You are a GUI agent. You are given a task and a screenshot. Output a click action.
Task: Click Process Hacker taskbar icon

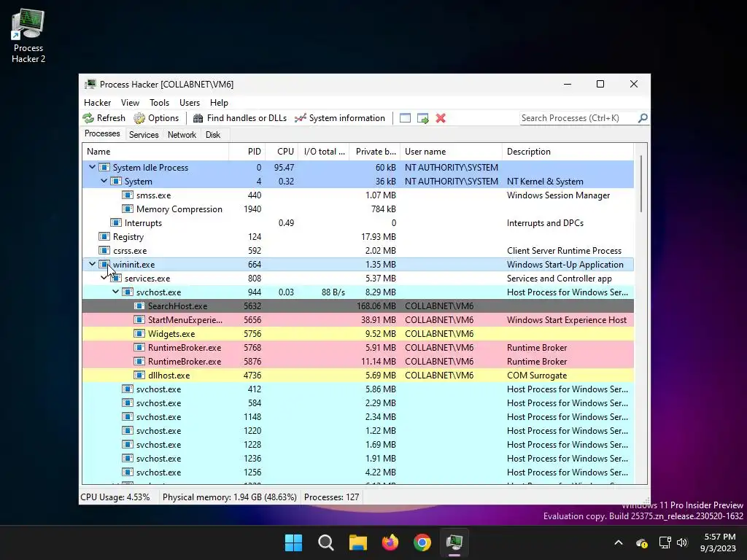(454, 542)
